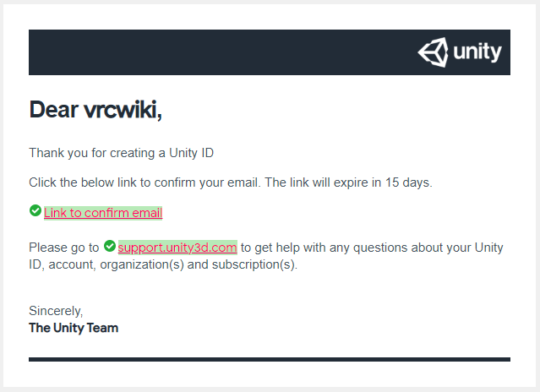The image size is (540, 392).
Task: Click the vrcwiki username in the greeting
Action: (123, 110)
